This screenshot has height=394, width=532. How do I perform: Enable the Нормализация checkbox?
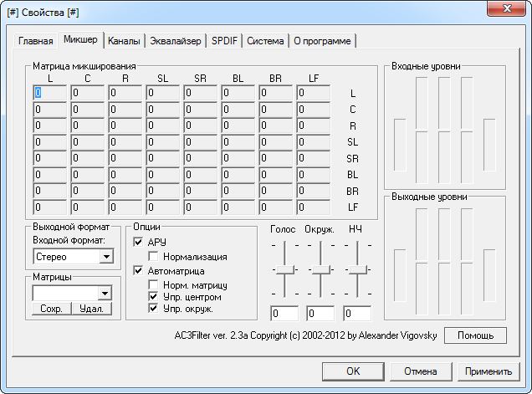[154, 256]
